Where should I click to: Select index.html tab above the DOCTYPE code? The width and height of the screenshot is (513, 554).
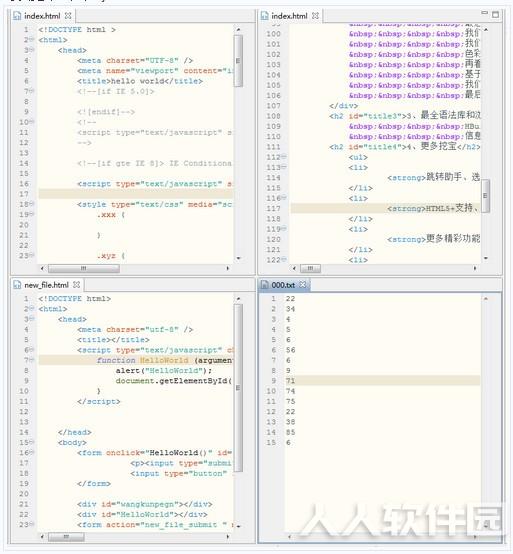click(x=43, y=16)
